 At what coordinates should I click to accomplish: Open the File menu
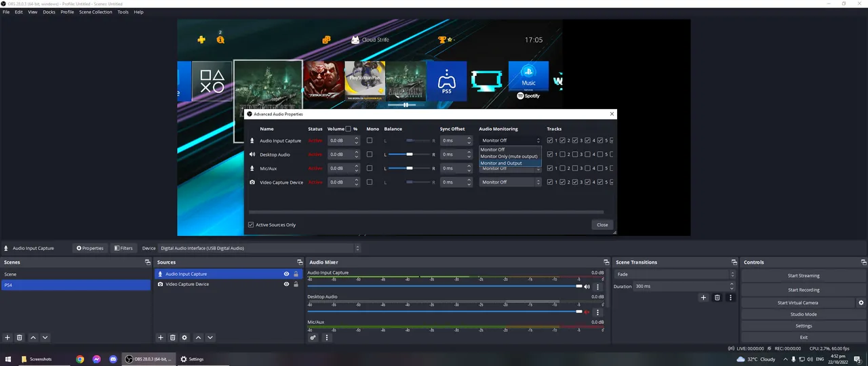[6, 12]
